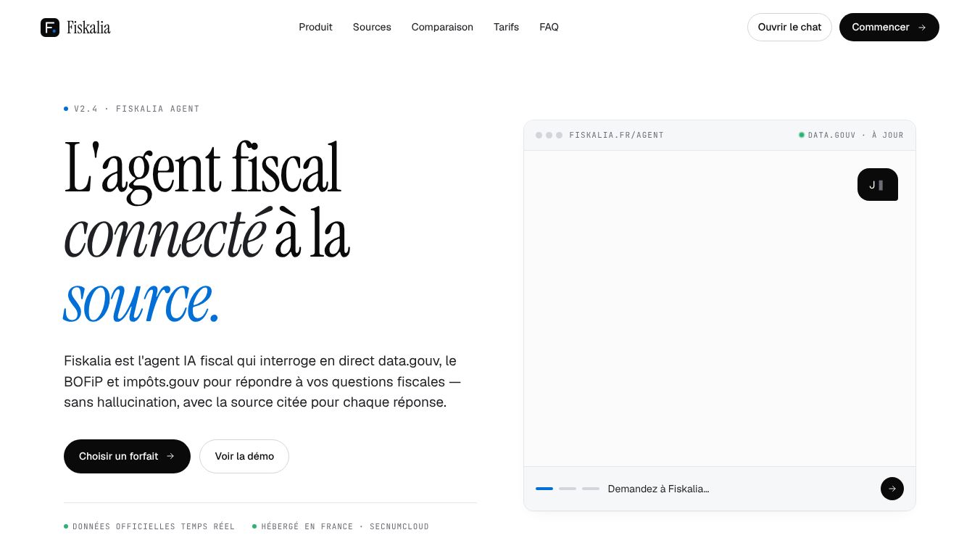Select the second gray progress indicator
980x551 pixels.
pos(568,489)
